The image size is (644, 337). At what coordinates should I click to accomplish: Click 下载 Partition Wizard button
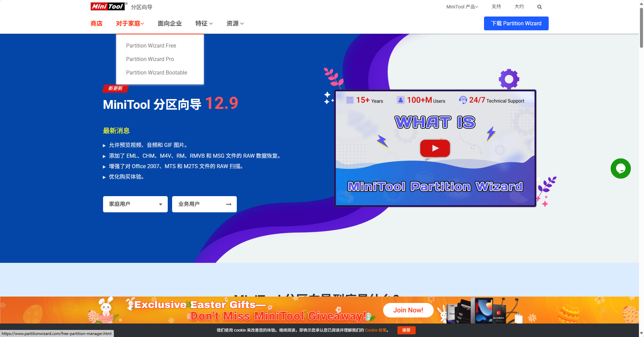tap(516, 23)
